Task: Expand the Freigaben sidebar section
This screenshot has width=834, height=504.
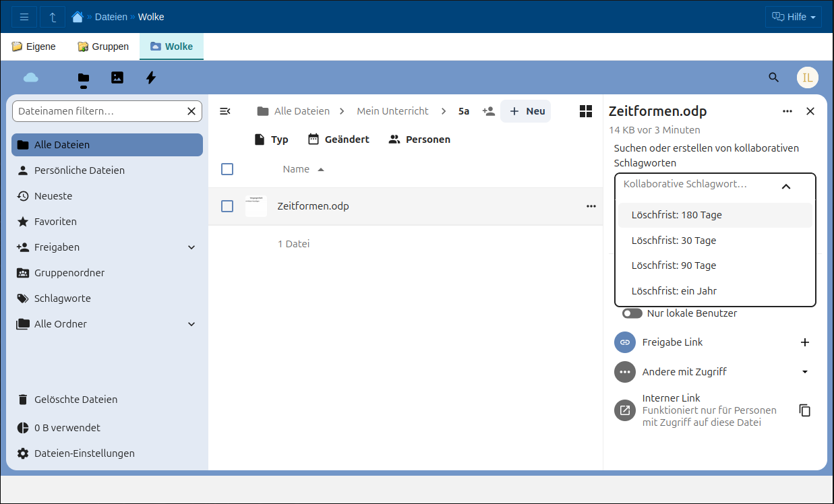Action: (191, 247)
